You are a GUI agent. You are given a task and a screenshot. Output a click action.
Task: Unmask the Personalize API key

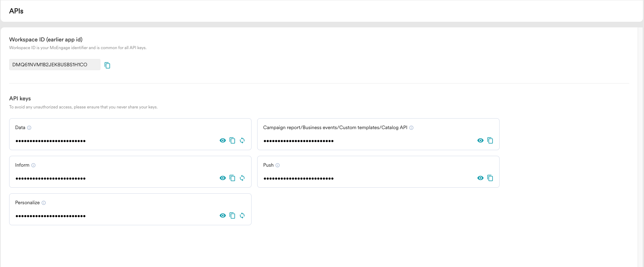point(222,215)
